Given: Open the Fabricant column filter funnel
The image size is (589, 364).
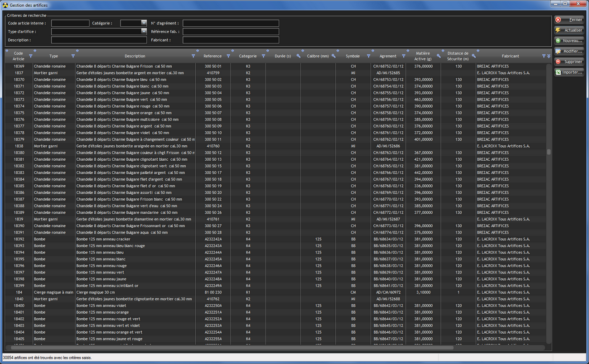Looking at the screenshot, I should click(544, 56).
